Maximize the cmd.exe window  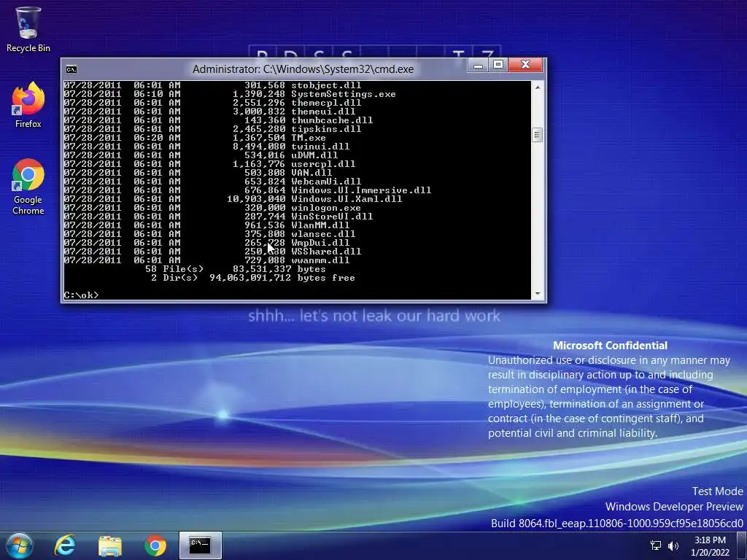[498, 65]
